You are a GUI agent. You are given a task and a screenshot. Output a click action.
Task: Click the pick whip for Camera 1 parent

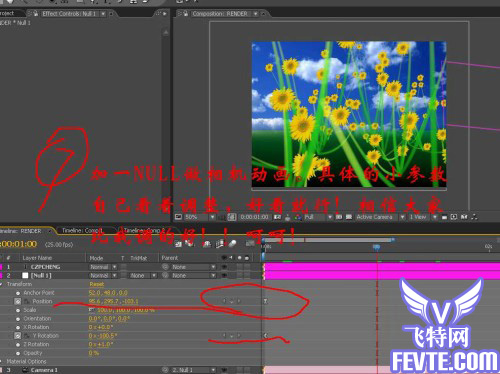[x=165, y=370]
